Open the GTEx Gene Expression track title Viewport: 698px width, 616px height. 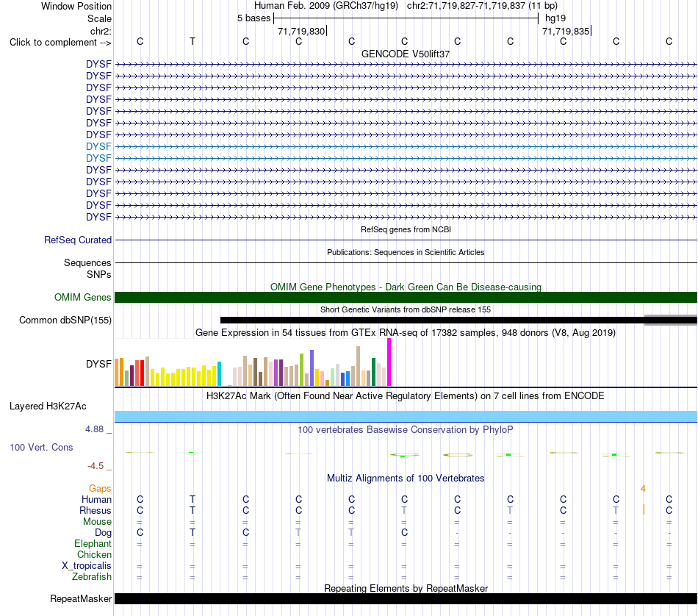(406, 333)
